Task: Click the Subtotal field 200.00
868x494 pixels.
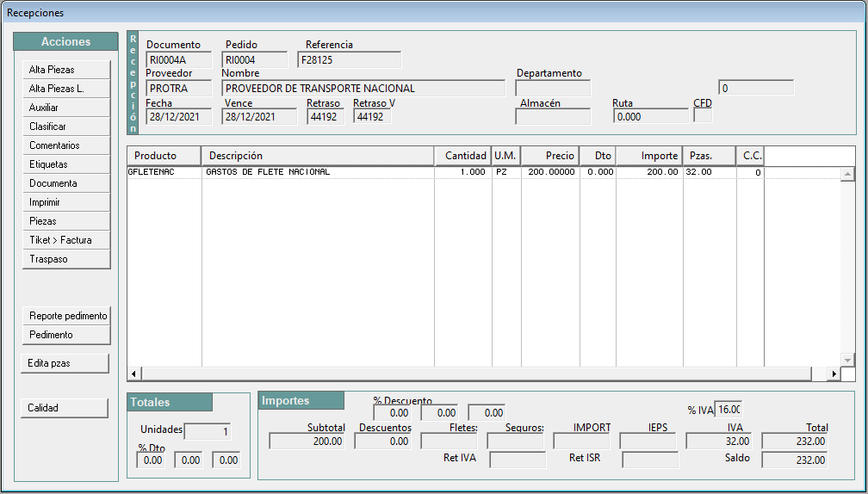Action: click(307, 442)
